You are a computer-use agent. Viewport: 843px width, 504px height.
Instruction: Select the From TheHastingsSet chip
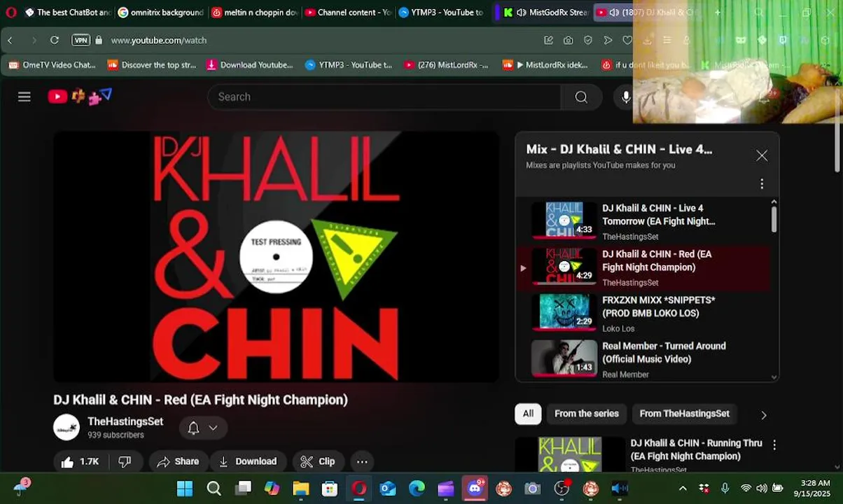point(684,414)
